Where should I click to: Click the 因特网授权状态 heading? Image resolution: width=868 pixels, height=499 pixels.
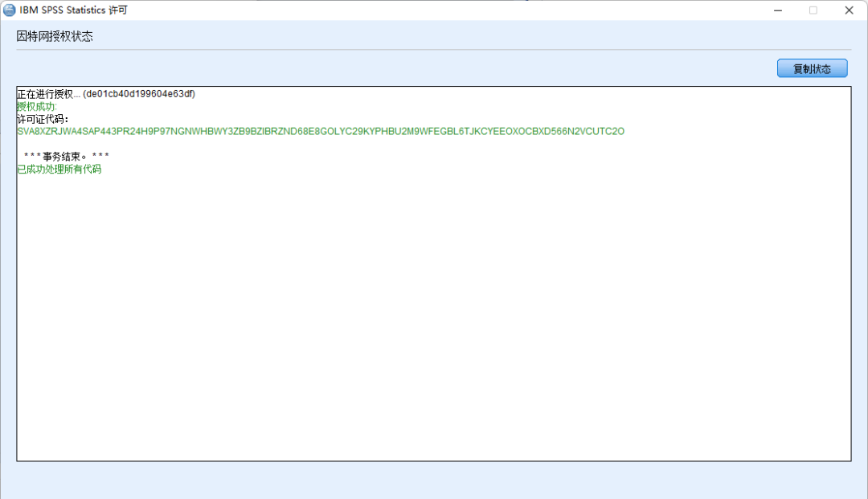coord(55,36)
